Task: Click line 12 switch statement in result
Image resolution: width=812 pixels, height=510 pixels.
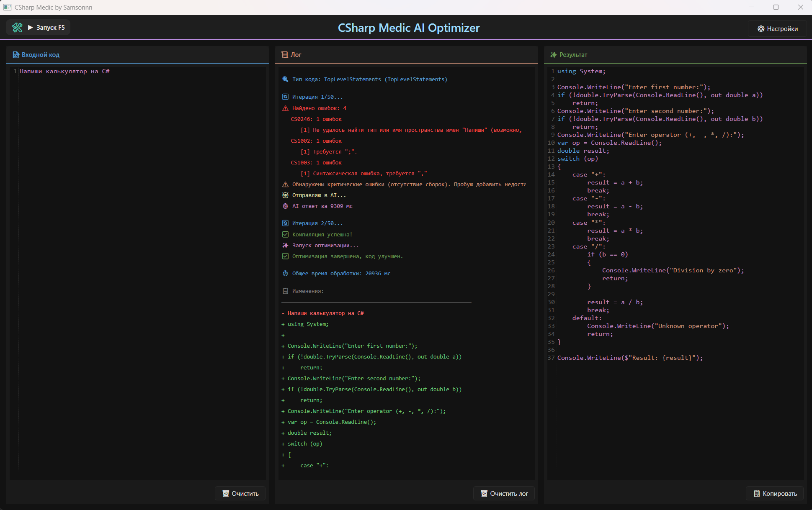Action: [577, 159]
